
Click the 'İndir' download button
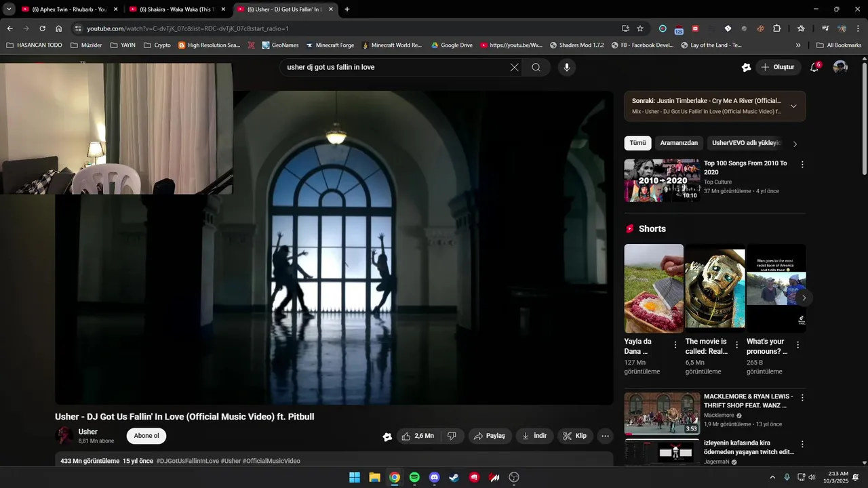point(534,436)
